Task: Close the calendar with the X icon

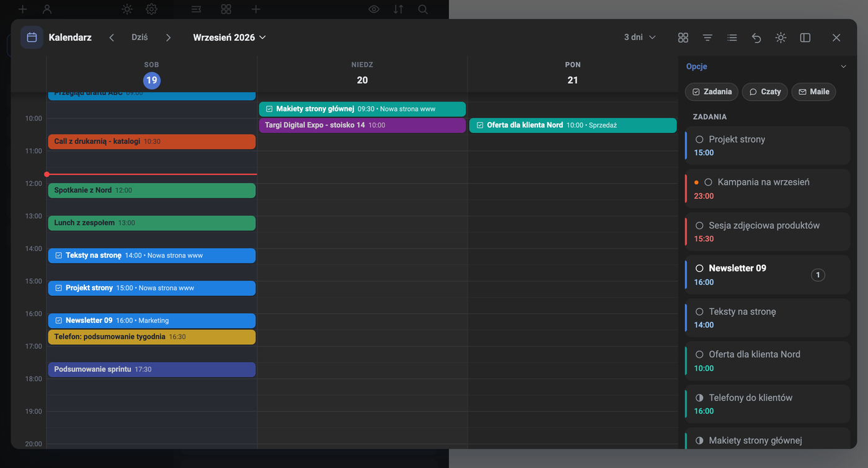Action: pyautogui.click(x=836, y=38)
